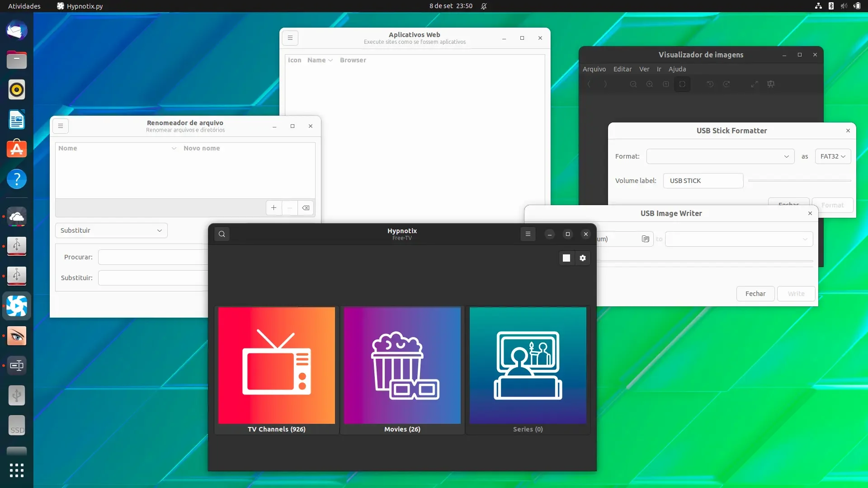The width and height of the screenshot is (868, 488).
Task: Open Ir menu in image viewer
Action: coord(659,69)
